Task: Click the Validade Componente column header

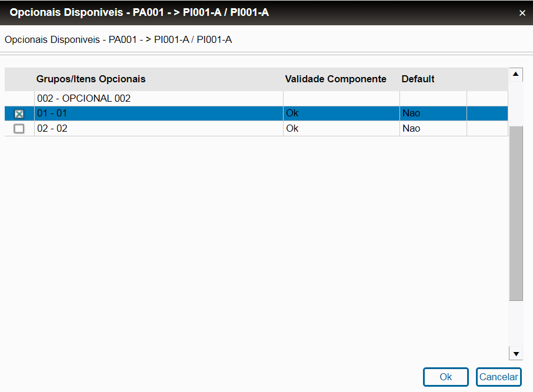Action: point(335,79)
